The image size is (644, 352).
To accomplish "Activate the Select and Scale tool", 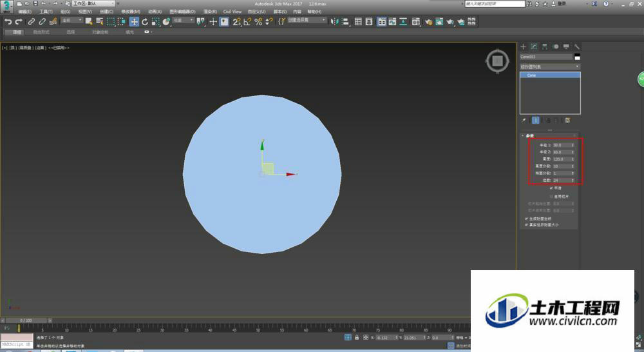I will 155,22.
